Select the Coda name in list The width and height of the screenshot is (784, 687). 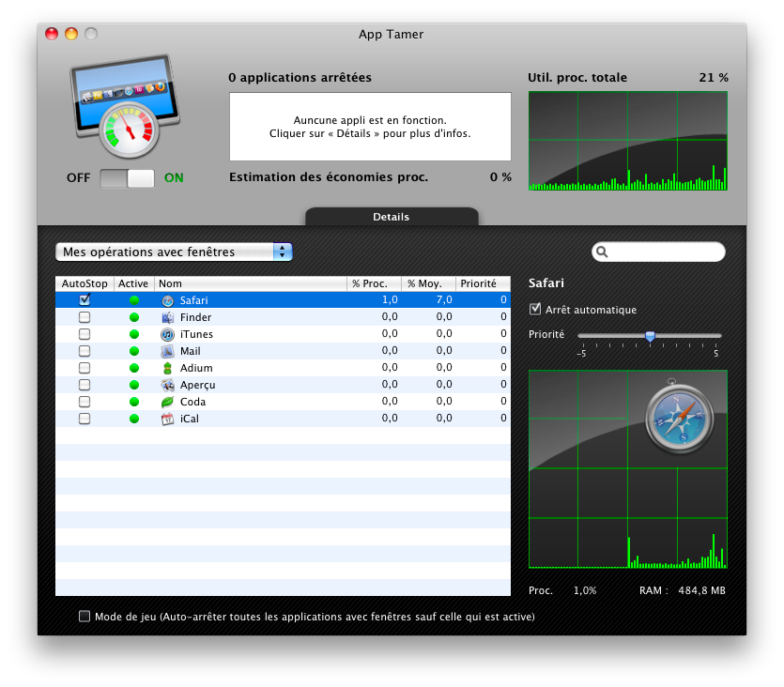193,403
